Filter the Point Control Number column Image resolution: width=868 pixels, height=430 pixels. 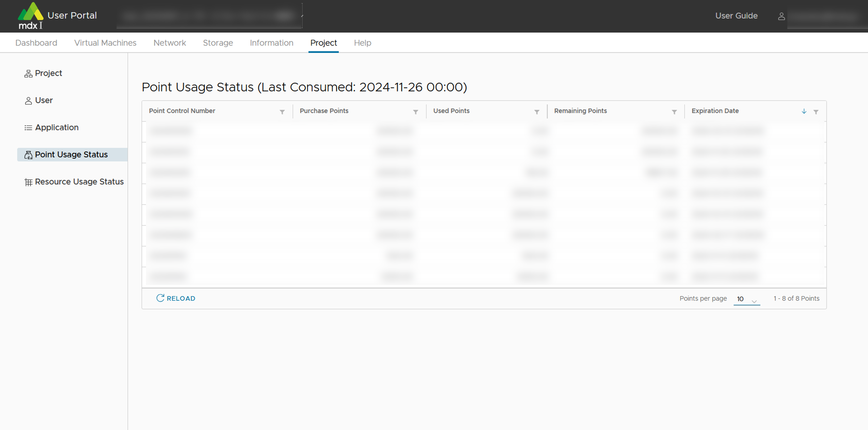(282, 112)
